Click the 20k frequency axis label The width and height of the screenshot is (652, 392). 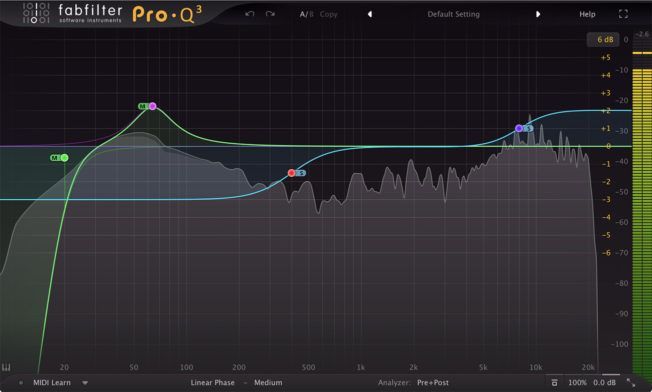(588, 367)
